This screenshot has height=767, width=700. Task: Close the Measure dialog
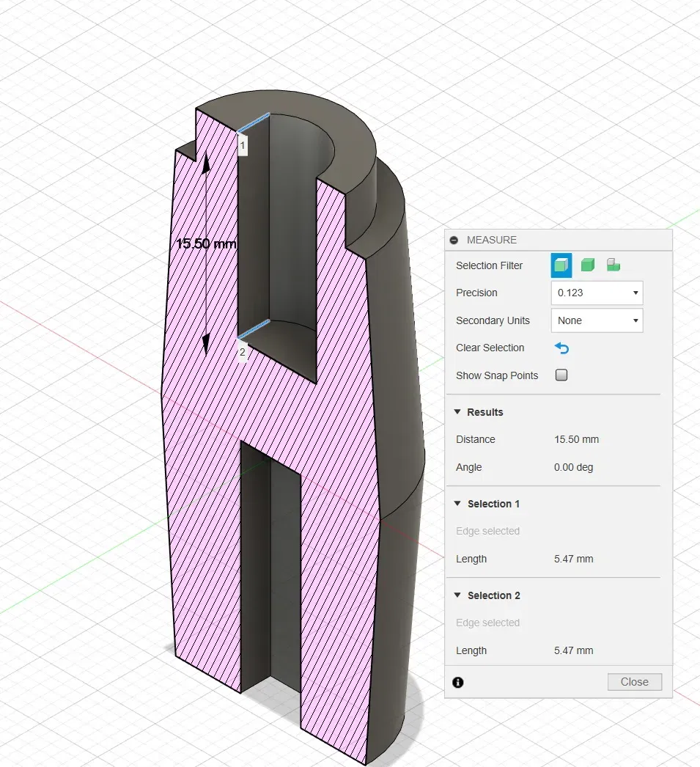click(635, 682)
